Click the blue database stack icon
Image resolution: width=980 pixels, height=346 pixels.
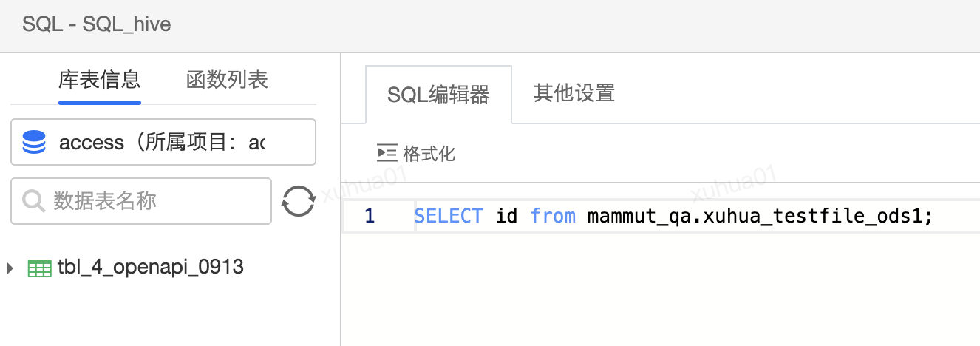(x=34, y=142)
